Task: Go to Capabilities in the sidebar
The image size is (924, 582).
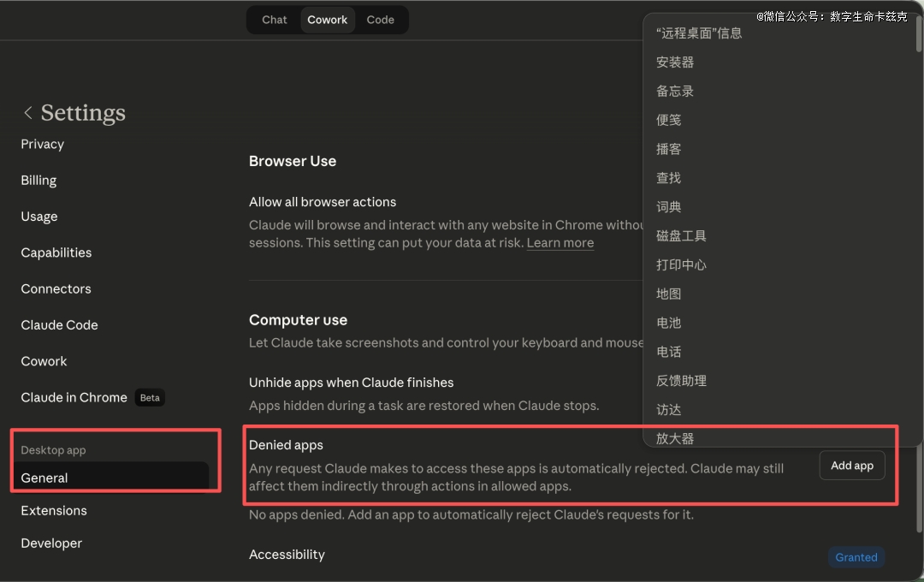Action: (x=56, y=252)
